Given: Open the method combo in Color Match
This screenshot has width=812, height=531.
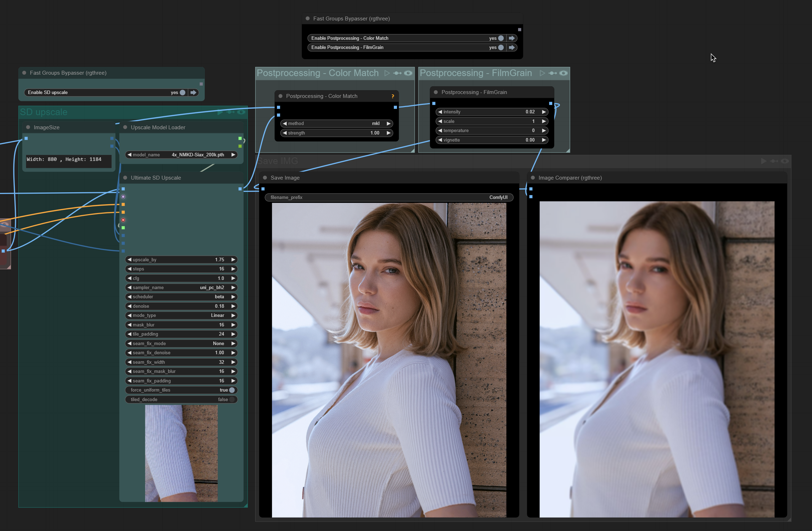Looking at the screenshot, I should [x=336, y=123].
